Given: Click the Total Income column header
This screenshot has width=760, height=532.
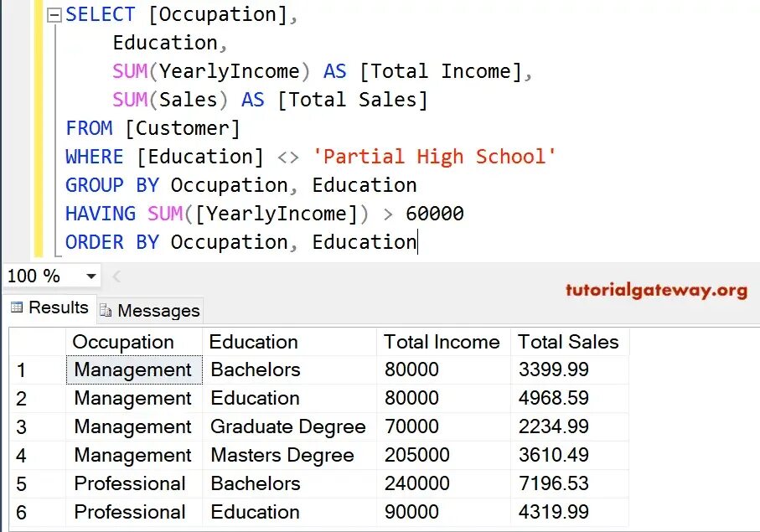Looking at the screenshot, I should (x=443, y=342).
